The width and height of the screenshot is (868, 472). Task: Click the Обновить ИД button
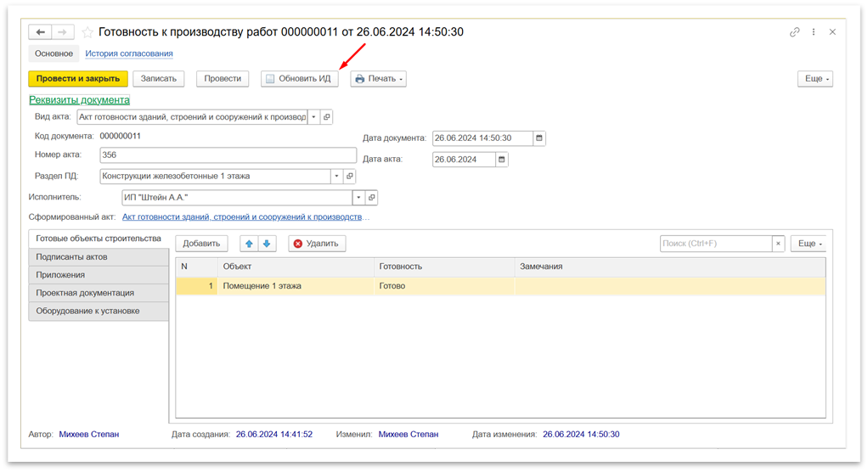pos(299,79)
